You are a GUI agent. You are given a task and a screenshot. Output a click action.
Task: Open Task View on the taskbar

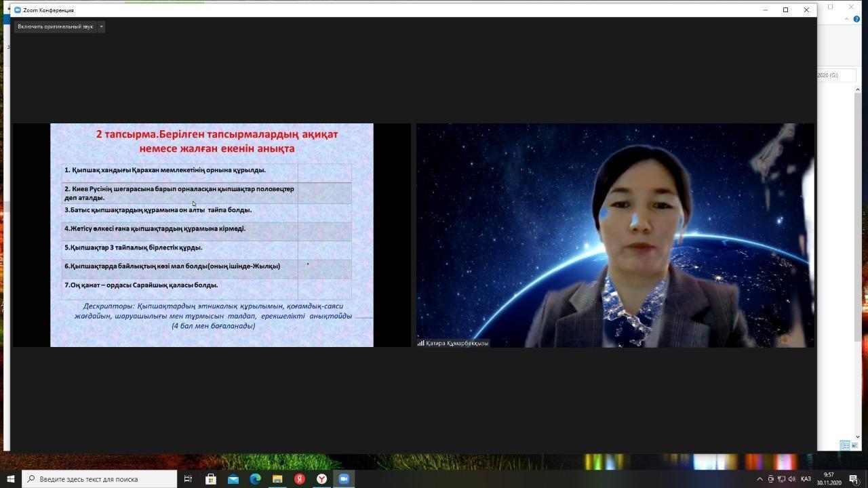click(189, 479)
